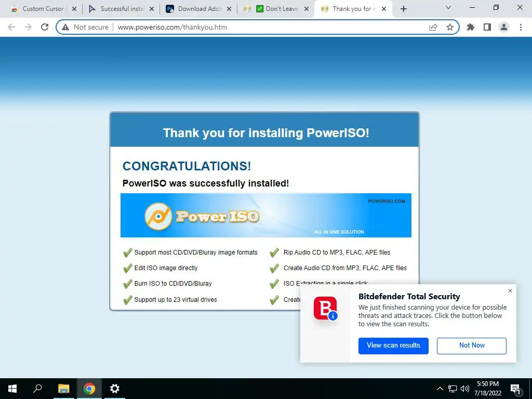The width and height of the screenshot is (532, 399).
Task: Click the Bitdefender Total Security title
Action: (x=409, y=297)
